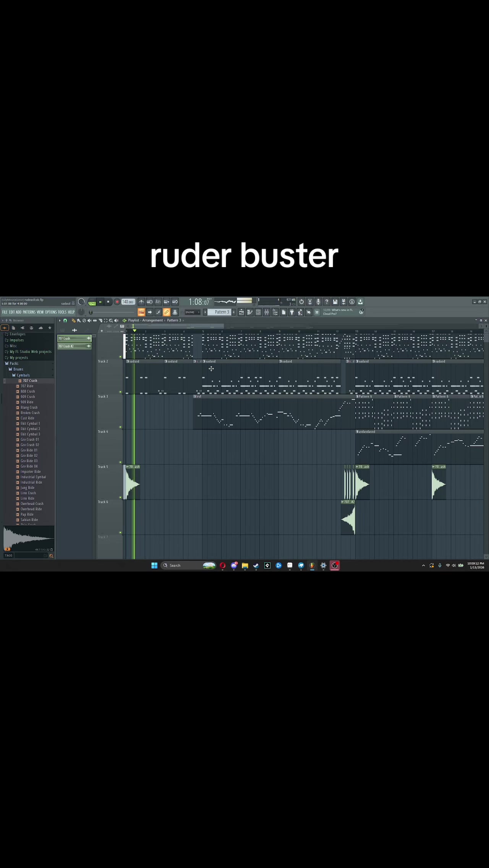Show the browser cloud tab

click(40, 328)
